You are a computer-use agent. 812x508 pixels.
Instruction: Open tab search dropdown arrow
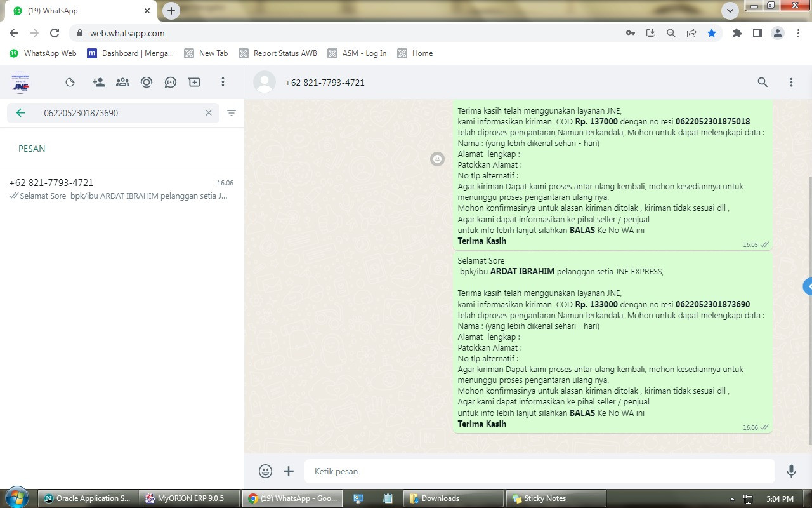tap(730, 11)
